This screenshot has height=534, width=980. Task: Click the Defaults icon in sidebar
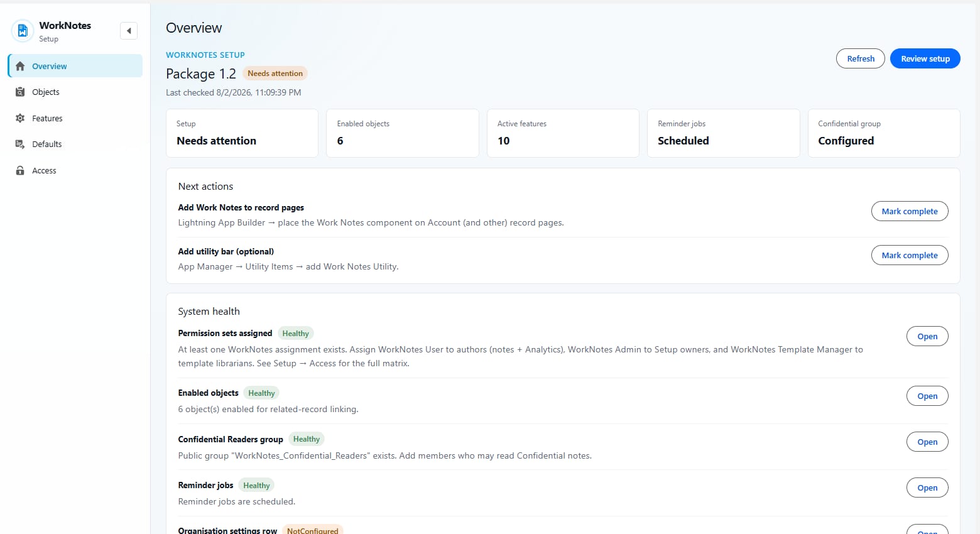(20, 144)
